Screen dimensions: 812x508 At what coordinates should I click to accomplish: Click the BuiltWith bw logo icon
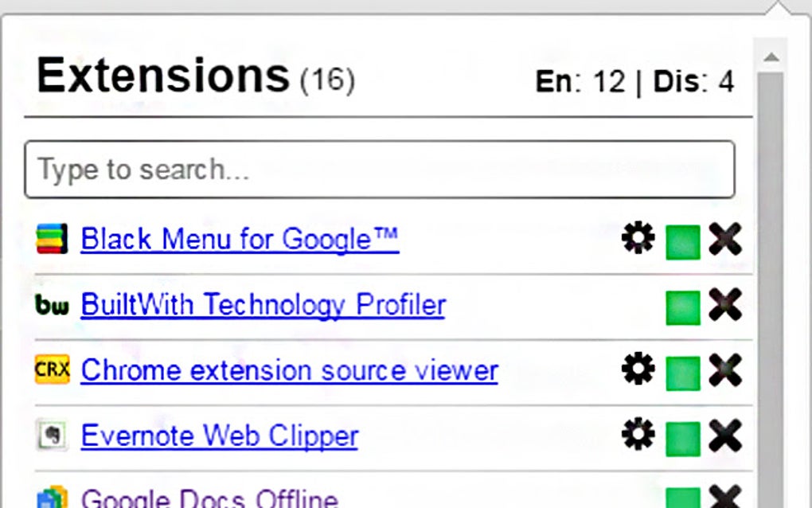point(53,304)
